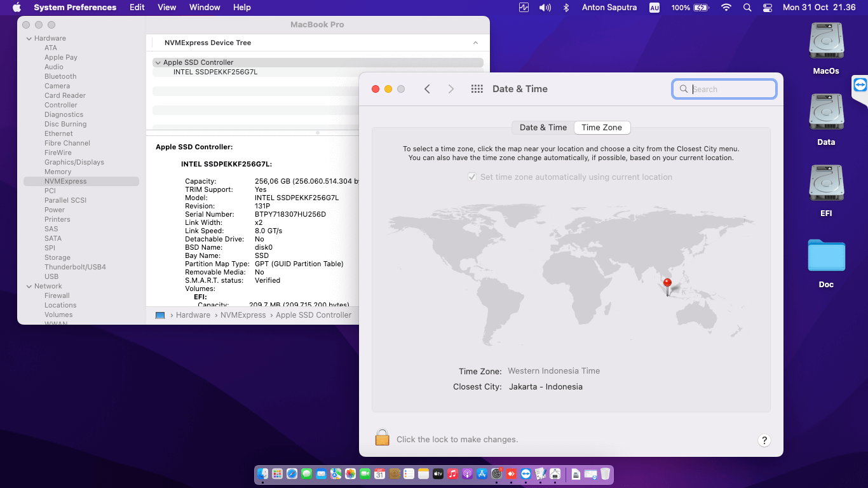The width and height of the screenshot is (868, 488).
Task: Launch Music app from the dock
Action: (452, 473)
